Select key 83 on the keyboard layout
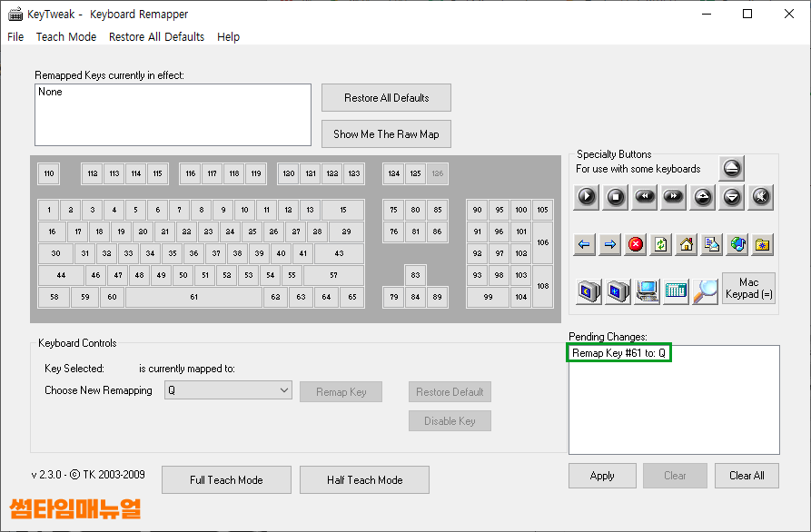The image size is (811, 532). coord(415,275)
